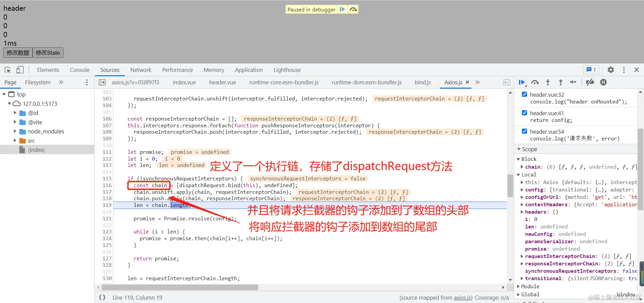Step into next function call
The height and width of the screenshot is (303, 644).
tap(548, 82)
